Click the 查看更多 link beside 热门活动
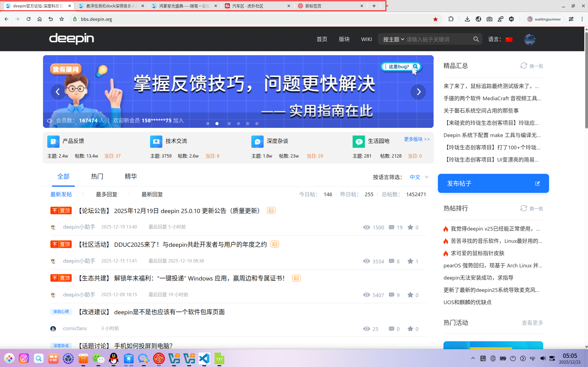588x367 pixels. coord(532,323)
